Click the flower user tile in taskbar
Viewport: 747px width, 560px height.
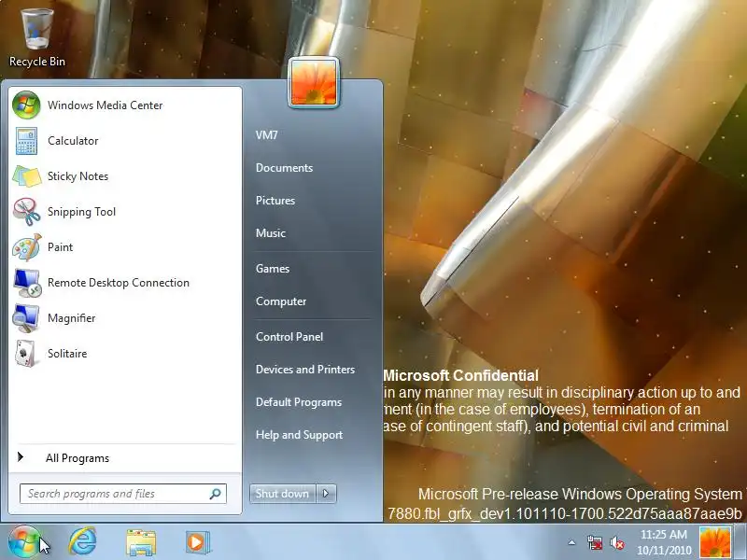pyautogui.click(x=714, y=542)
